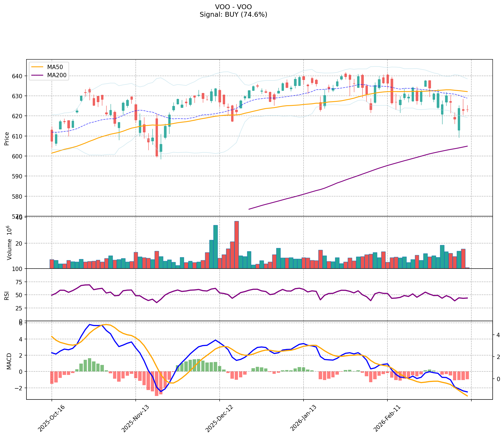
Task: Click the VOO - VOO chart title
Action: 233,7
